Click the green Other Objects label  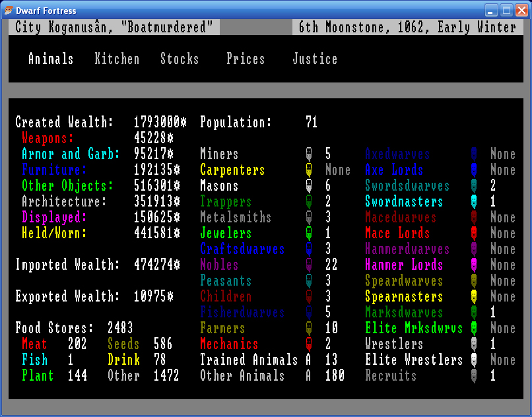tap(67, 185)
